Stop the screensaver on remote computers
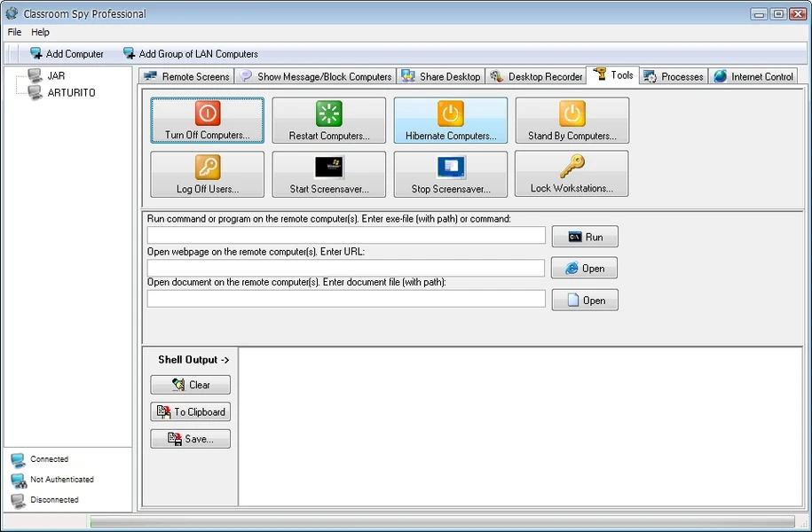This screenshot has height=532, width=812. click(451, 174)
